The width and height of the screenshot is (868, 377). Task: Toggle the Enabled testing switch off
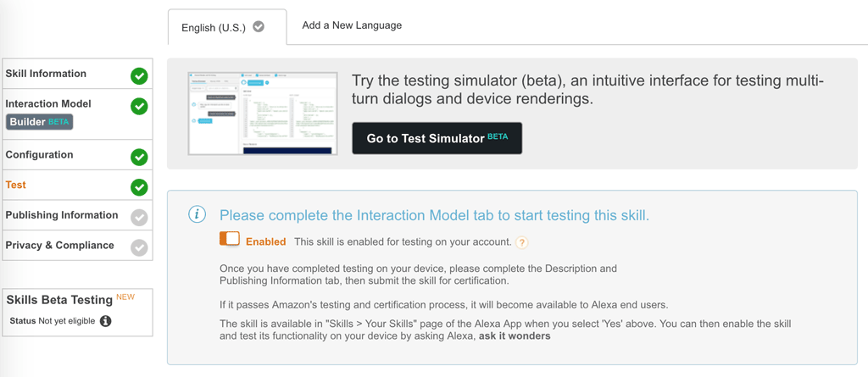pos(229,239)
